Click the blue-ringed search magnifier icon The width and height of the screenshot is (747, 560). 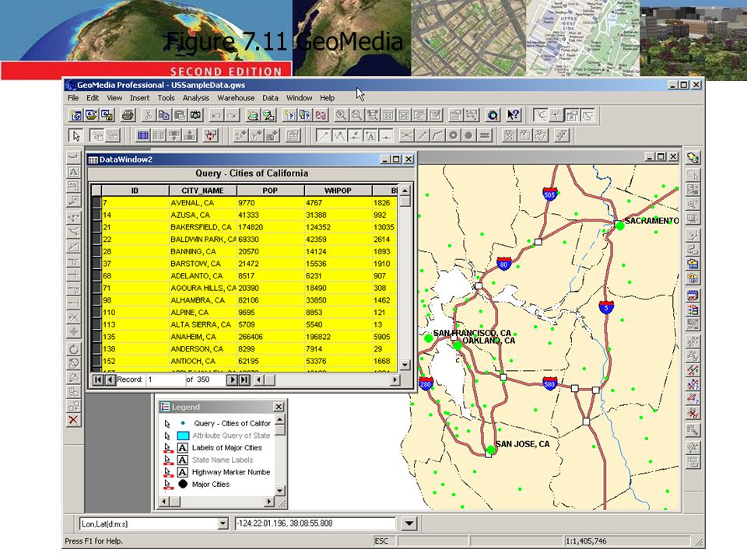pyautogui.click(x=493, y=115)
